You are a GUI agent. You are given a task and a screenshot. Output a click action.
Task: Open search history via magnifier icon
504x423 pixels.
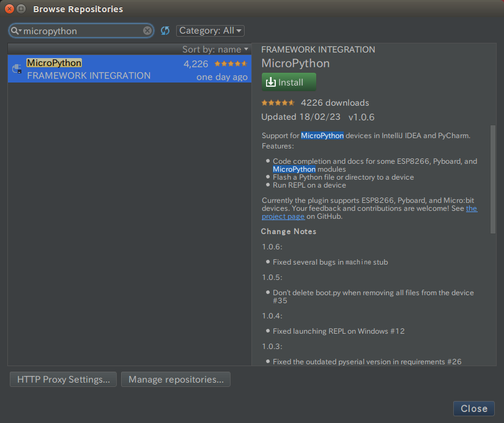(x=16, y=31)
